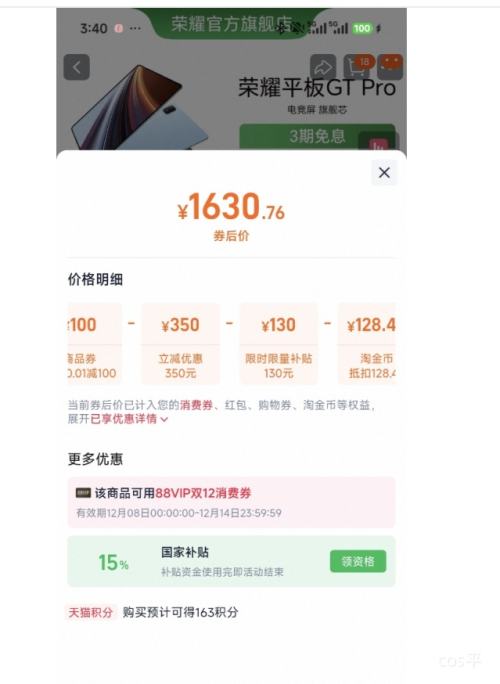Viewport: 500px width, 684px height.
Task: Click the tablet product thumbnail
Action: coord(139,108)
